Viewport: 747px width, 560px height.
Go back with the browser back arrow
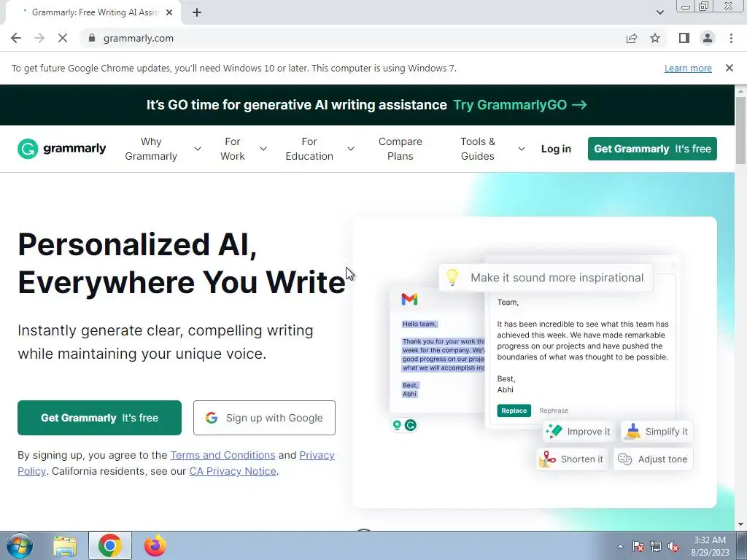coord(16,38)
